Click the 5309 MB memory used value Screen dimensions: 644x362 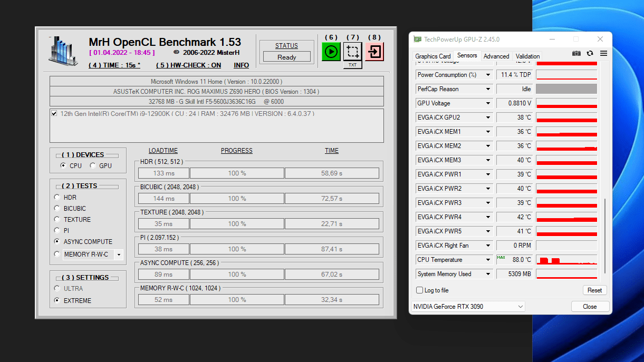pos(514,274)
